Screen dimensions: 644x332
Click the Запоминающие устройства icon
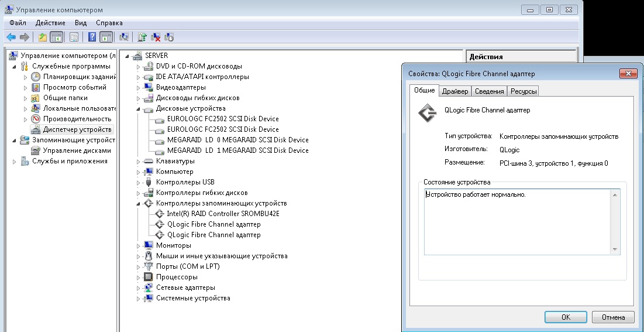[25, 141]
